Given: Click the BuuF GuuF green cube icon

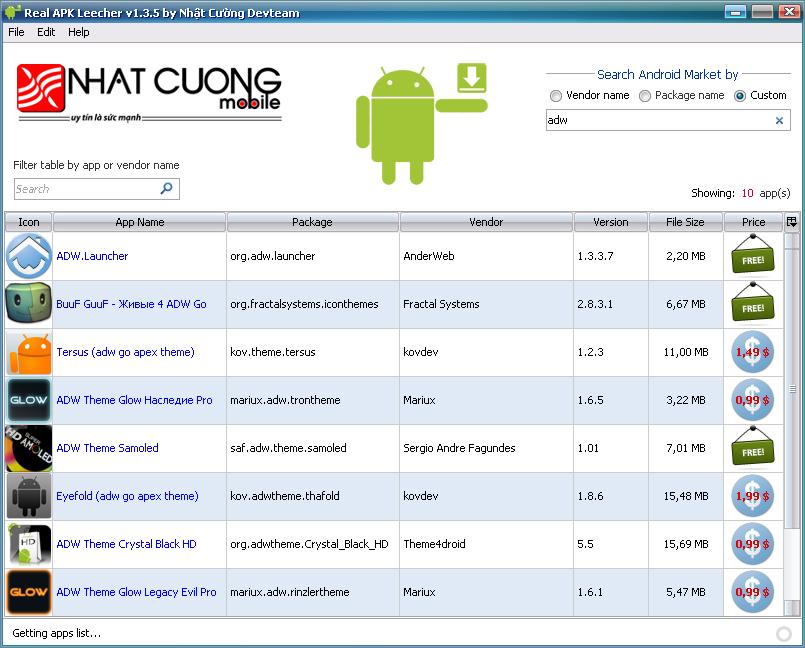Looking at the screenshot, I should pyautogui.click(x=29, y=304).
